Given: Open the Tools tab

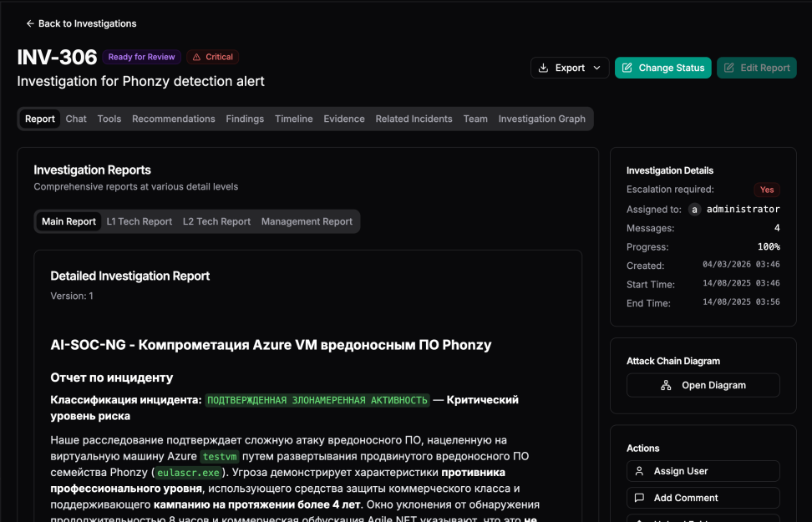Looking at the screenshot, I should tap(109, 119).
